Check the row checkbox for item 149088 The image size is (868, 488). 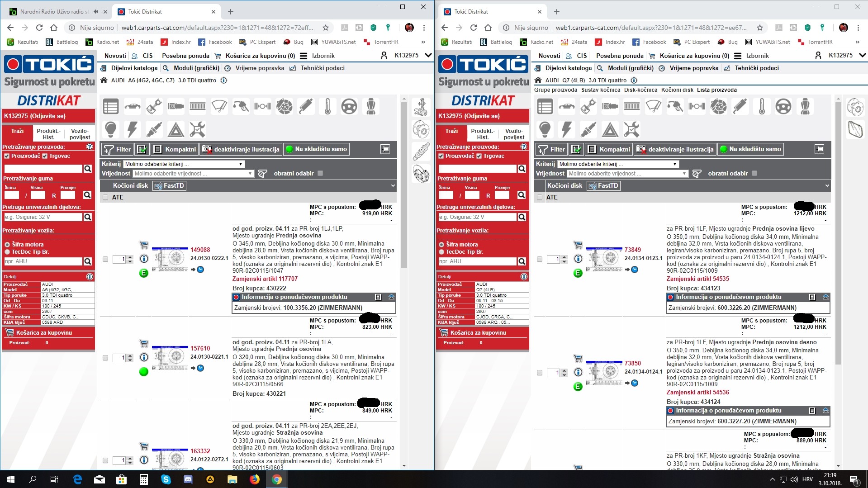(105, 260)
